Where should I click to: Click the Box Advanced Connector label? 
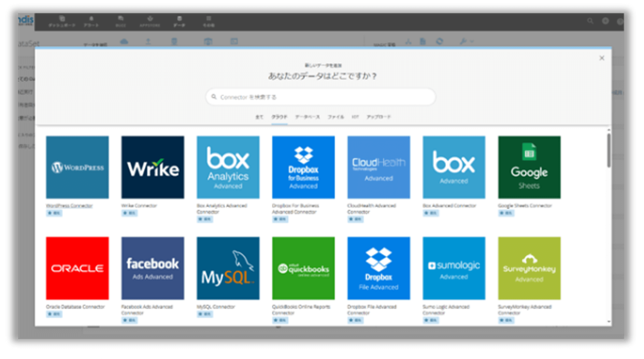click(x=449, y=206)
